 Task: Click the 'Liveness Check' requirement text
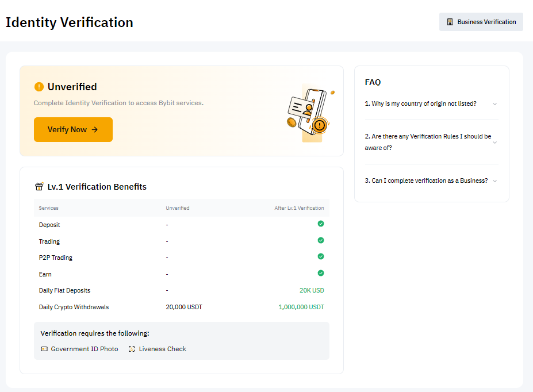pos(163,349)
